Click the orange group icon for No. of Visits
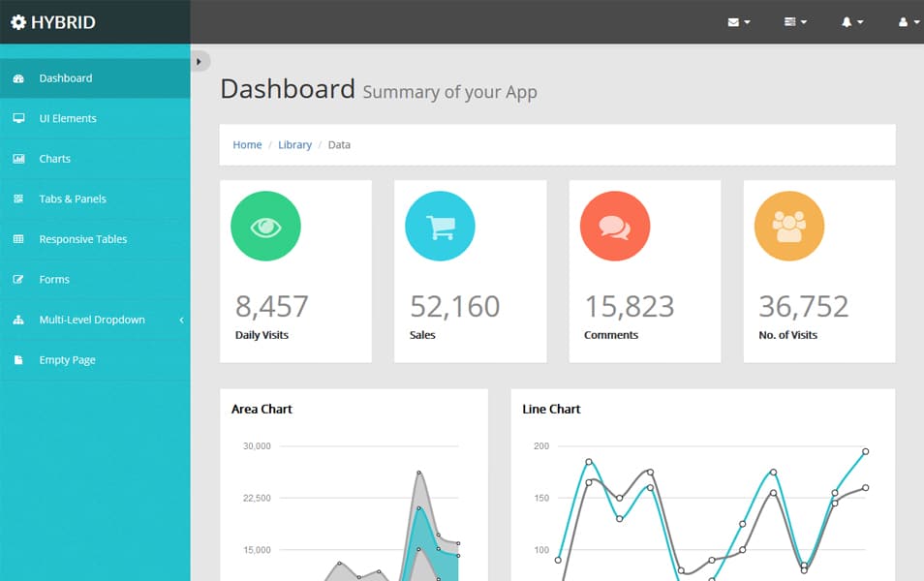This screenshot has width=924, height=581. (788, 226)
